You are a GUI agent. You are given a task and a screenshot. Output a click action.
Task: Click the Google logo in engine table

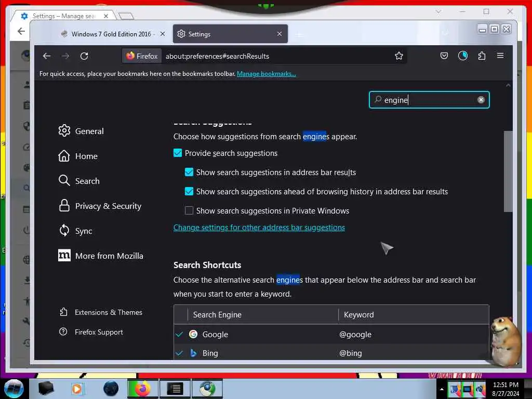(x=193, y=334)
